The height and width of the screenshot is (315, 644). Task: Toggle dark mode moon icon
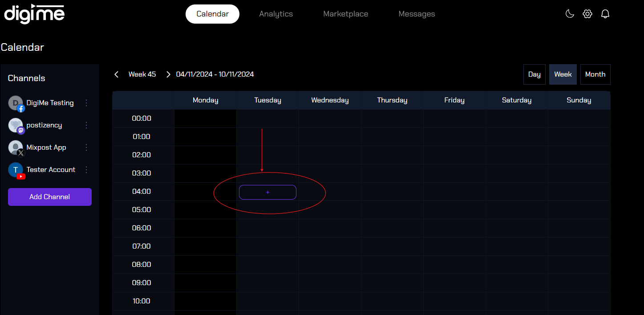coord(570,14)
